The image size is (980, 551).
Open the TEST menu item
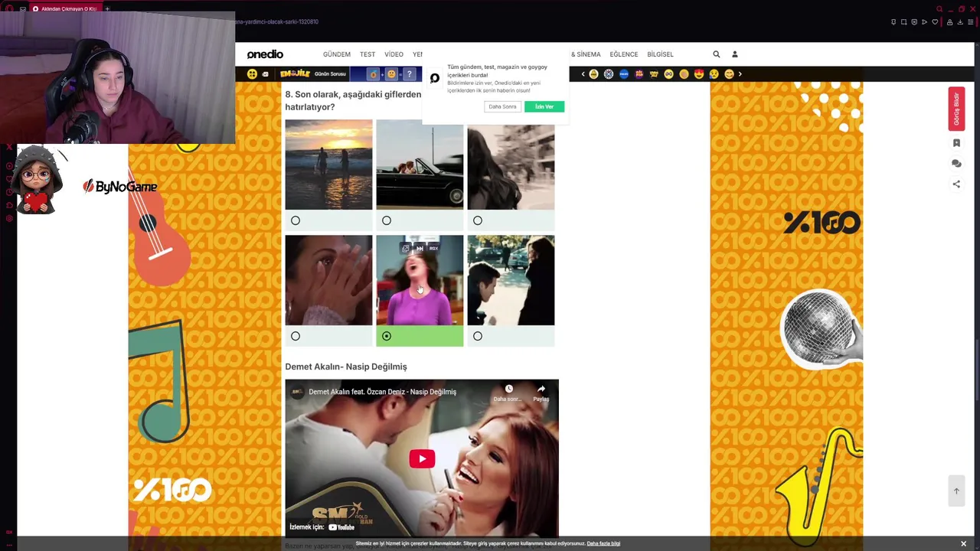(367, 54)
